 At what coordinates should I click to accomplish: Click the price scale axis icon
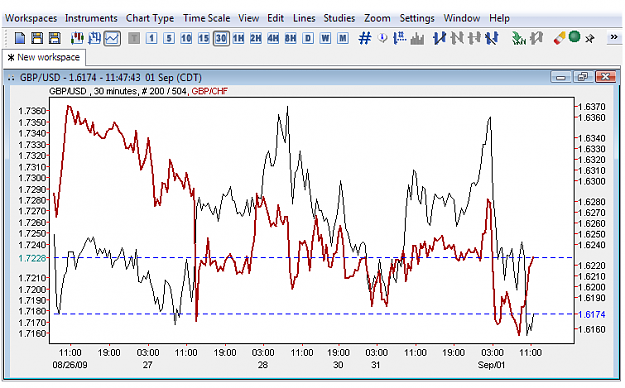click(x=399, y=38)
